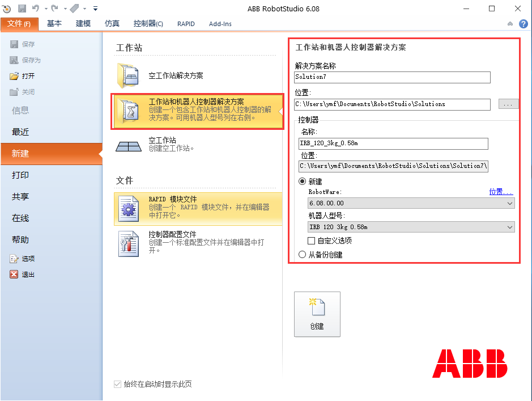Select 在线 in the backstage sidebar

pos(20,218)
